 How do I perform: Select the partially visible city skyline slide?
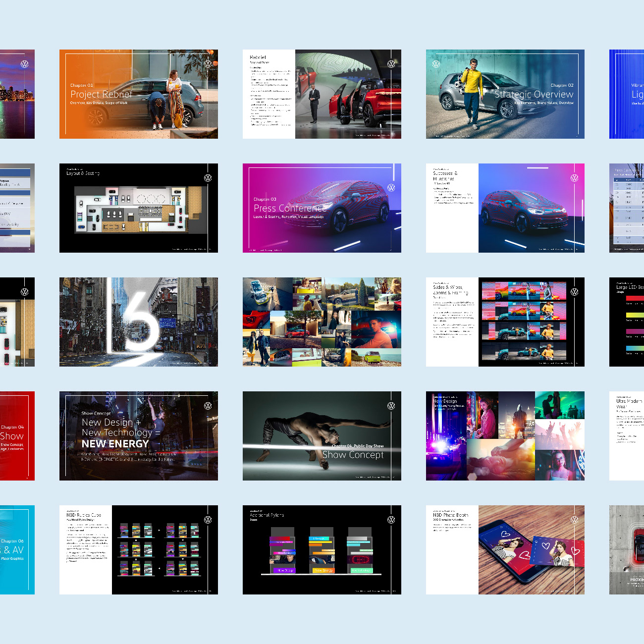(17, 94)
